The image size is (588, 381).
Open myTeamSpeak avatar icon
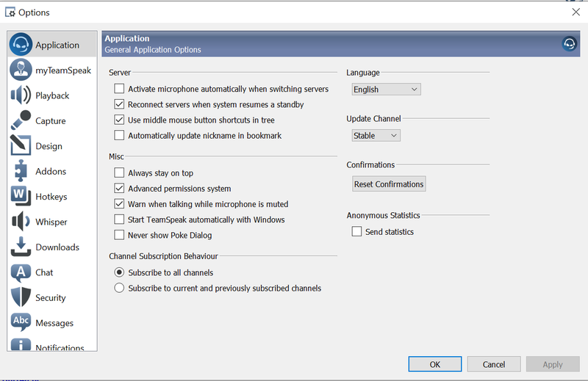21,70
